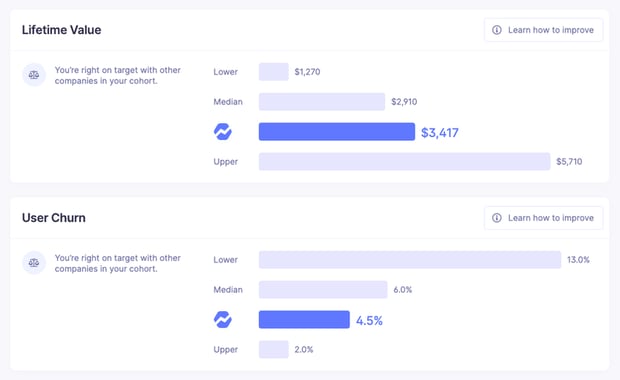
Task: Open Learn how to improve for Lifetime Value
Action: pyautogui.click(x=543, y=30)
